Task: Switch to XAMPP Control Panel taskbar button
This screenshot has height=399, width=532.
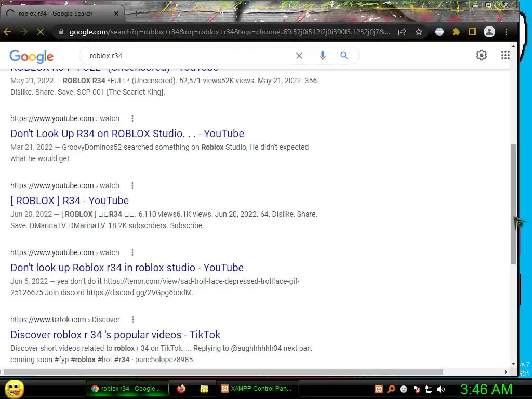Action: click(x=257, y=389)
